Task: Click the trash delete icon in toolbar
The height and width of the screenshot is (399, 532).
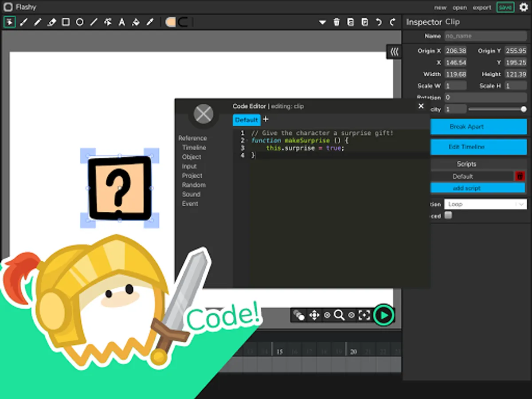Action: click(336, 22)
